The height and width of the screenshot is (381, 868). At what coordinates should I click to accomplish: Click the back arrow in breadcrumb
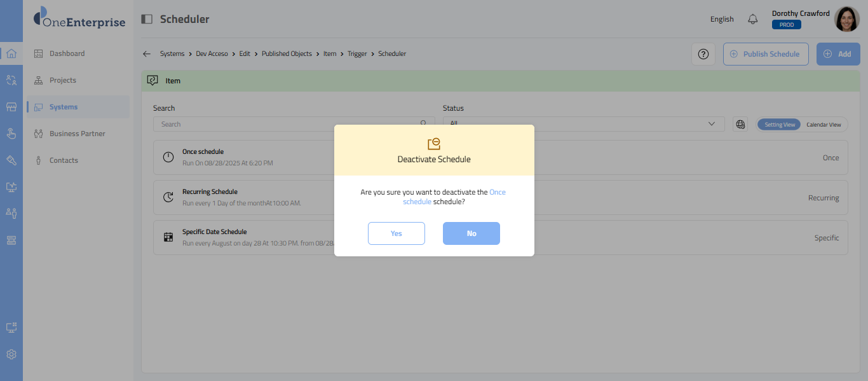147,54
